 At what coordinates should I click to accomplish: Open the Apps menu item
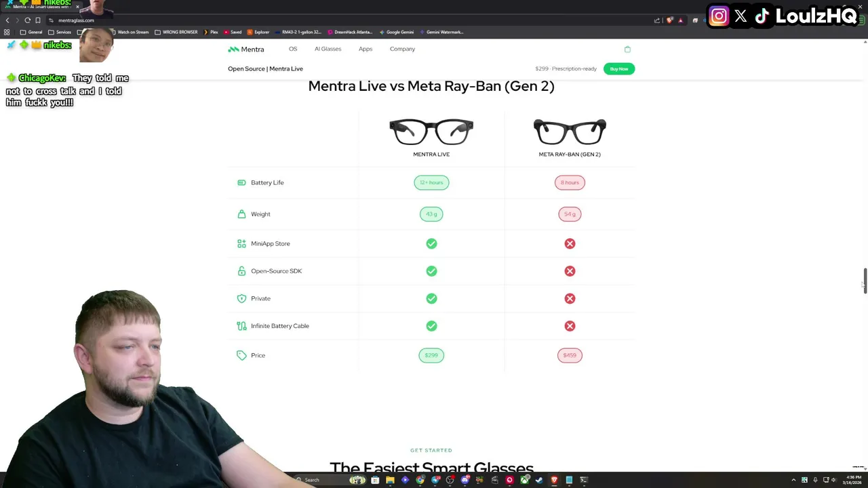[x=366, y=49]
